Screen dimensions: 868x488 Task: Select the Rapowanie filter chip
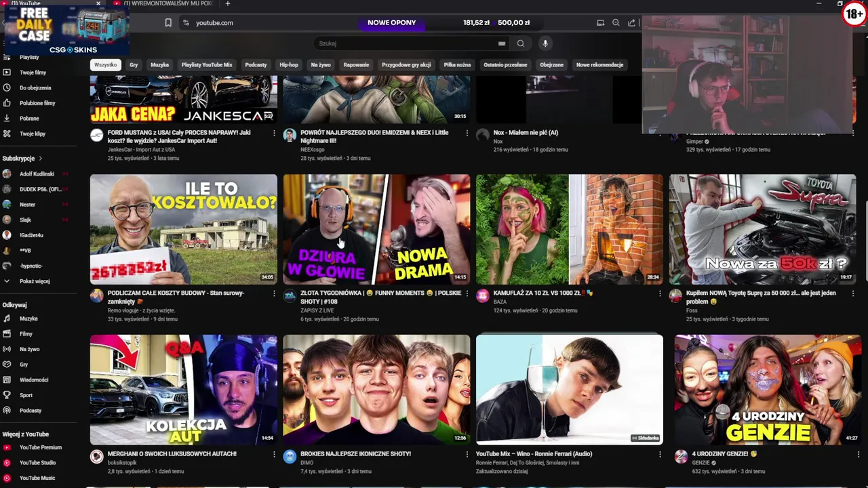(356, 65)
